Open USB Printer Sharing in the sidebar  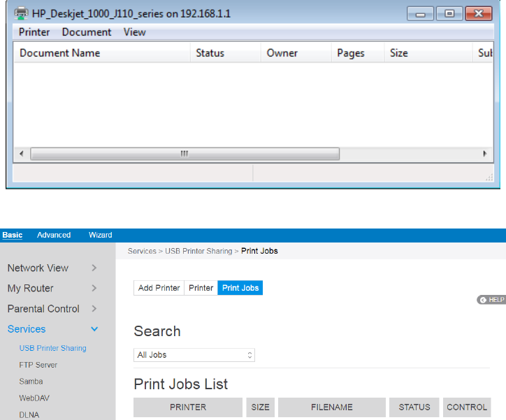coord(53,348)
